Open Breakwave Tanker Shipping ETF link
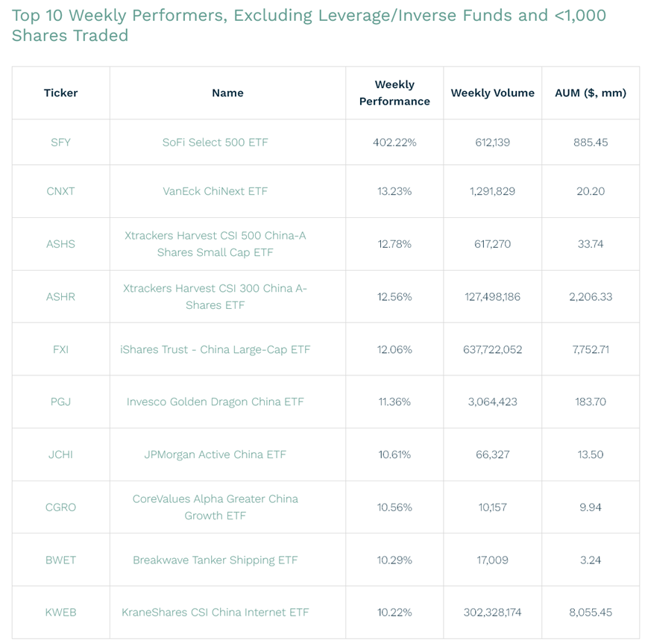The width and height of the screenshot is (645, 644). (215, 560)
